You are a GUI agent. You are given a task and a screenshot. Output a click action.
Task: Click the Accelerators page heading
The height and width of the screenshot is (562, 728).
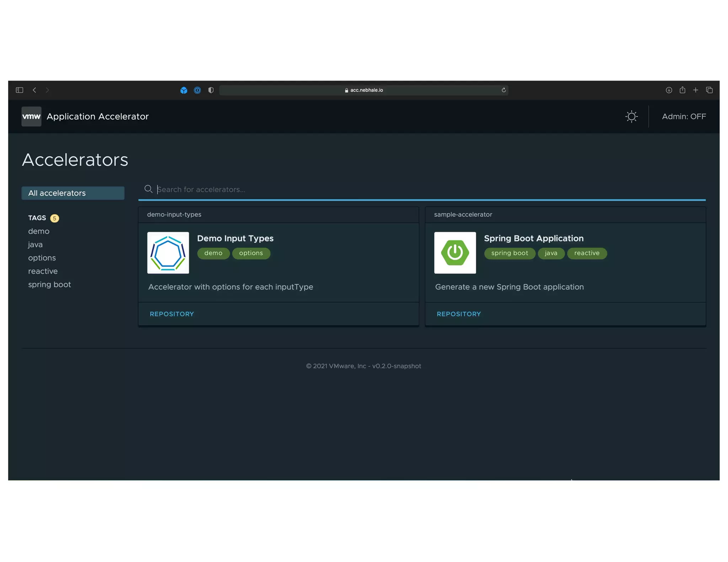[75, 160]
